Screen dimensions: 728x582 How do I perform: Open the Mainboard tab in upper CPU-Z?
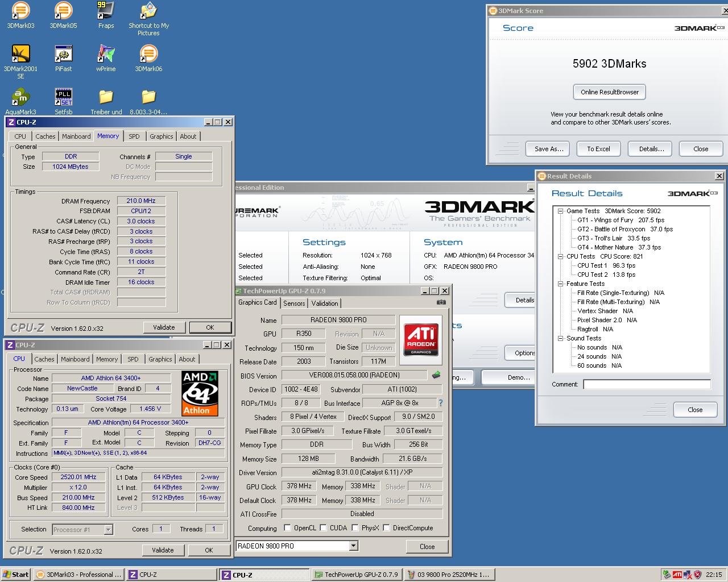click(x=76, y=136)
